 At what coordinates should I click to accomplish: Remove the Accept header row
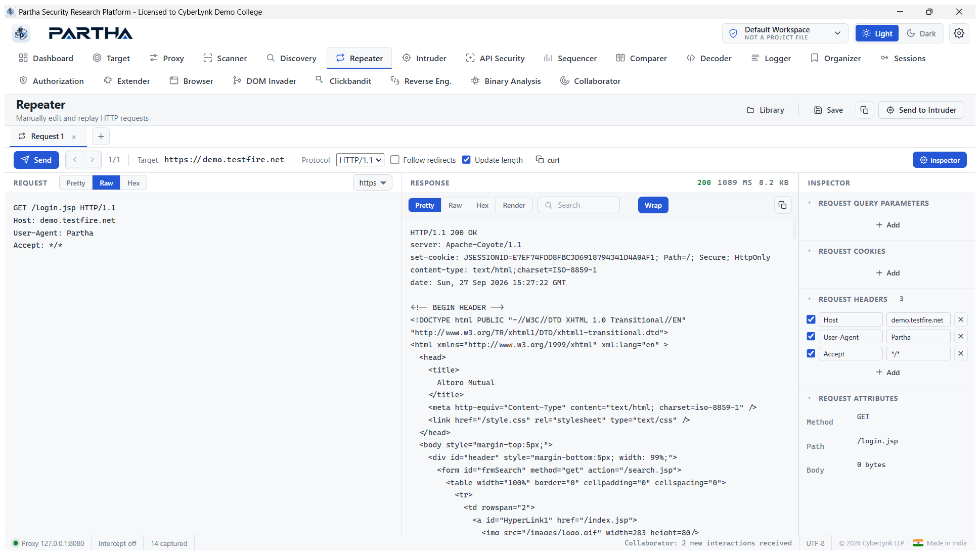[961, 354]
